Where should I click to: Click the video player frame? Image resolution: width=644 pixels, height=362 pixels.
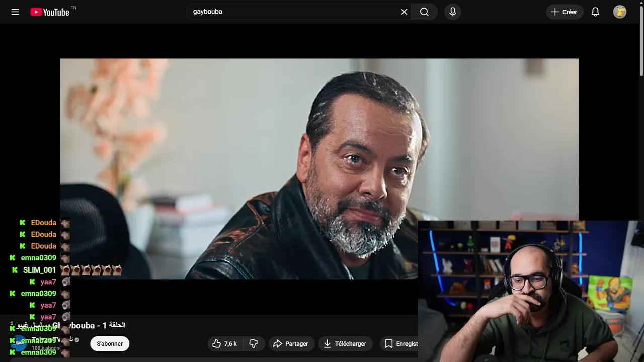(x=319, y=168)
